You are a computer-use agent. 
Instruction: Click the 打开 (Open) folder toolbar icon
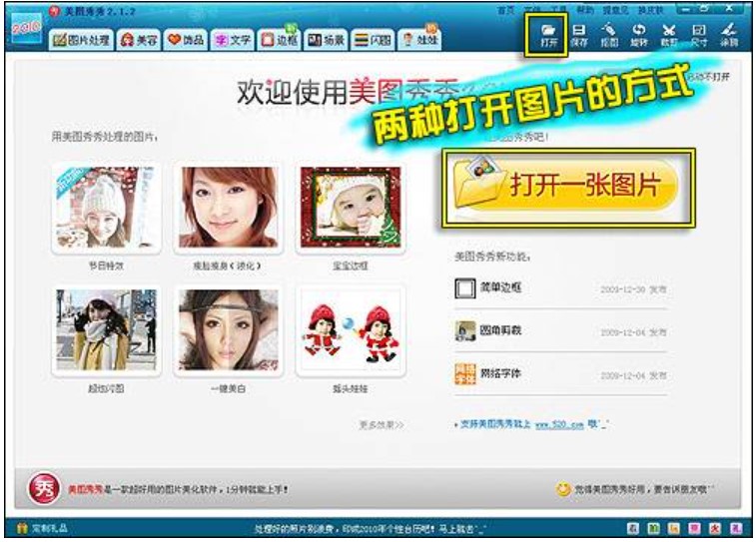click(x=548, y=35)
